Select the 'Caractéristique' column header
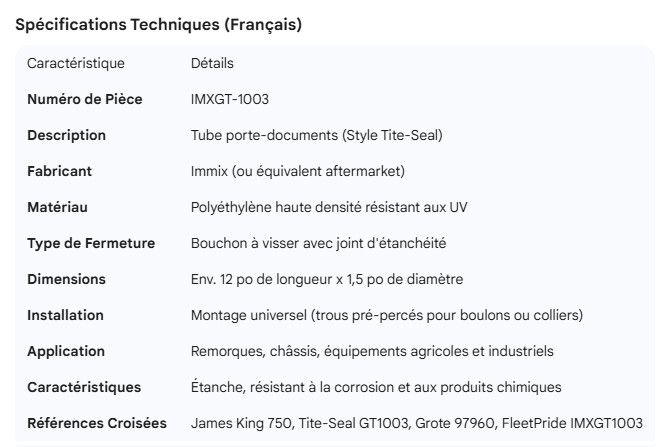Screen dimensions: 667x447 (76, 63)
